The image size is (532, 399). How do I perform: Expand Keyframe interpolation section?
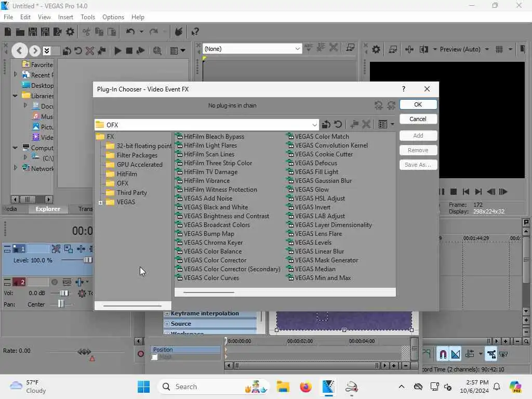point(167,314)
